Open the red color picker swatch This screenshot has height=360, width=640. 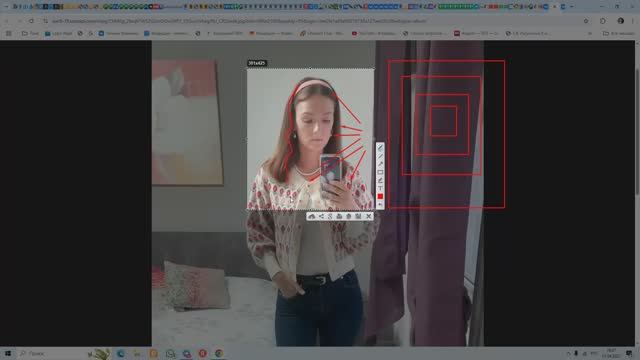(x=380, y=196)
